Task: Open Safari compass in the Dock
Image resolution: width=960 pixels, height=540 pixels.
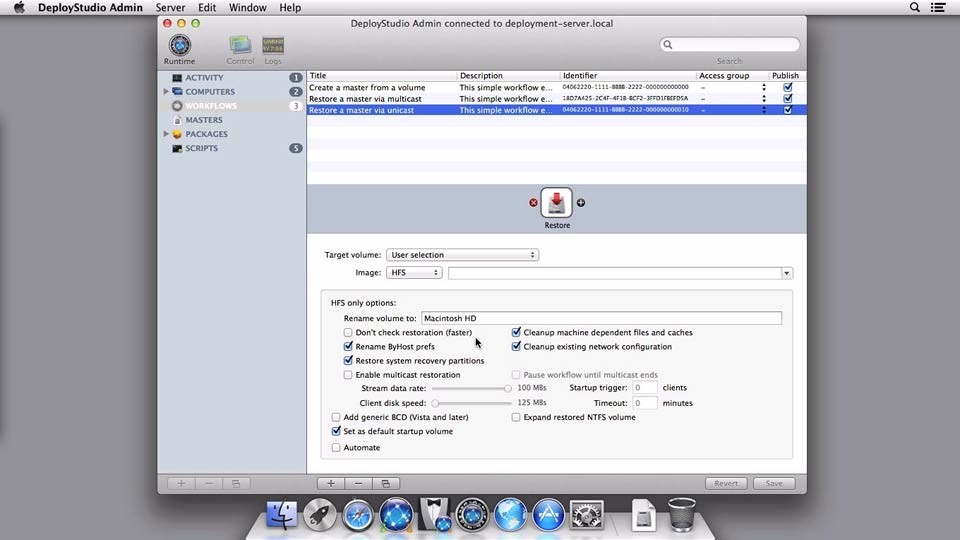Action: click(x=358, y=514)
